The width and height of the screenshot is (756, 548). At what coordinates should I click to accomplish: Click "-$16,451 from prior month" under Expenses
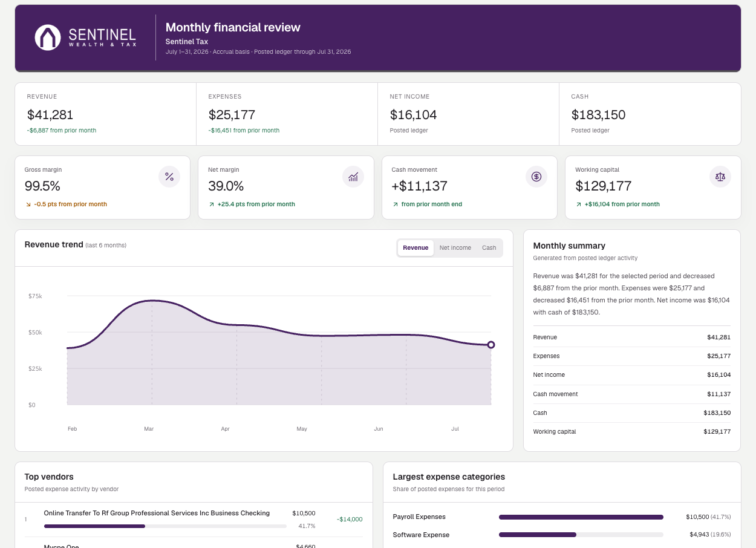(x=244, y=131)
